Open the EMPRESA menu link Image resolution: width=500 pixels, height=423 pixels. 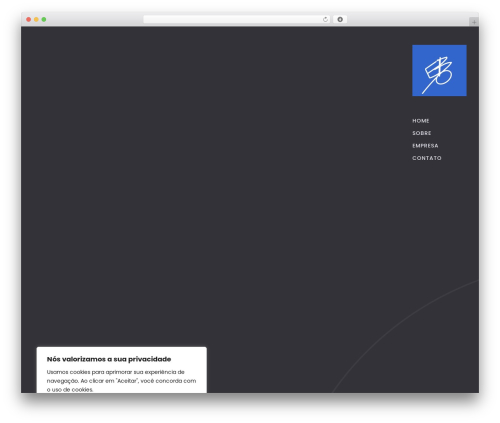coord(425,146)
